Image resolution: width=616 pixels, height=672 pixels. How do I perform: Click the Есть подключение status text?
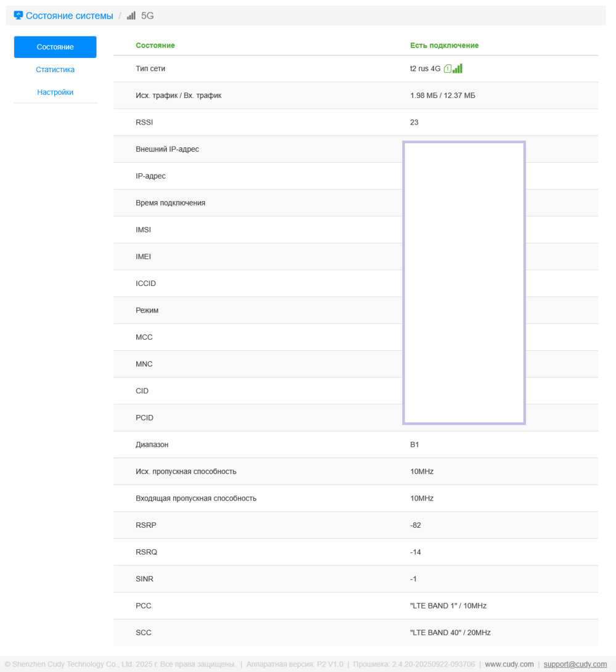(444, 46)
